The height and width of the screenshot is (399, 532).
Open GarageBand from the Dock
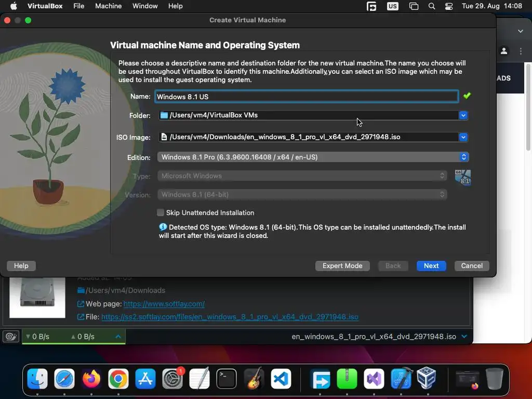pyautogui.click(x=254, y=378)
